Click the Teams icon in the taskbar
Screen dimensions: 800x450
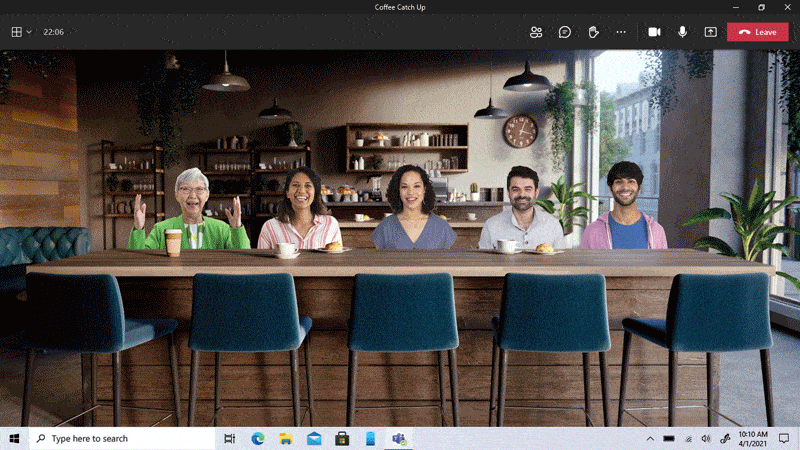click(398, 439)
